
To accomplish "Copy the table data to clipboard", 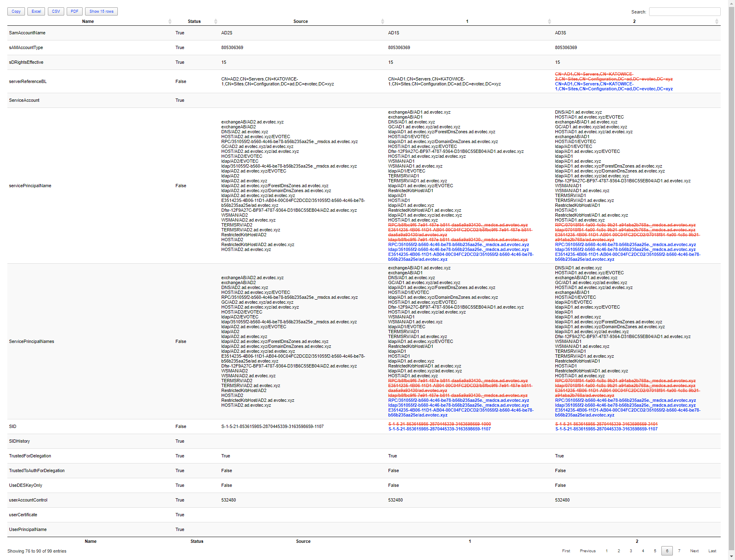I will click(x=16, y=11).
